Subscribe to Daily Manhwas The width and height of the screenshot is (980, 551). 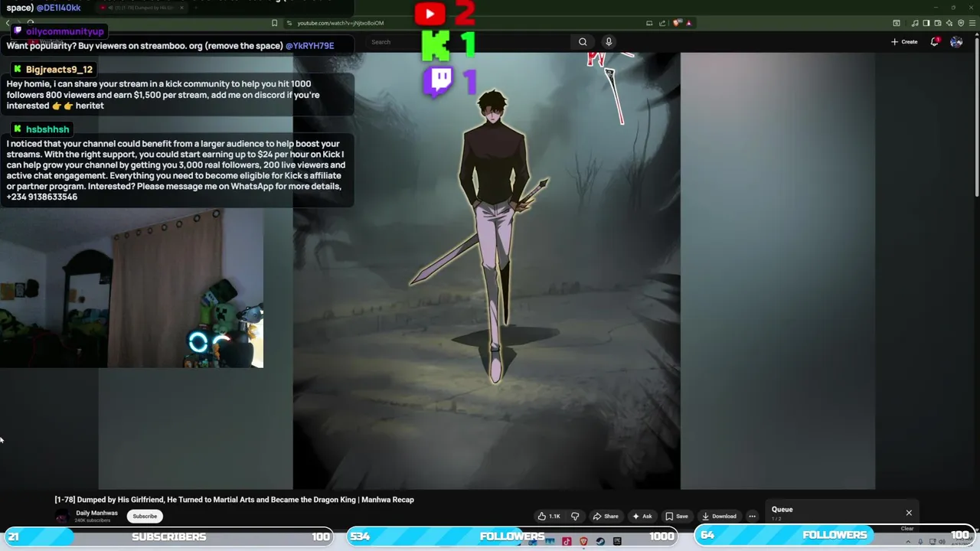pyautogui.click(x=145, y=516)
